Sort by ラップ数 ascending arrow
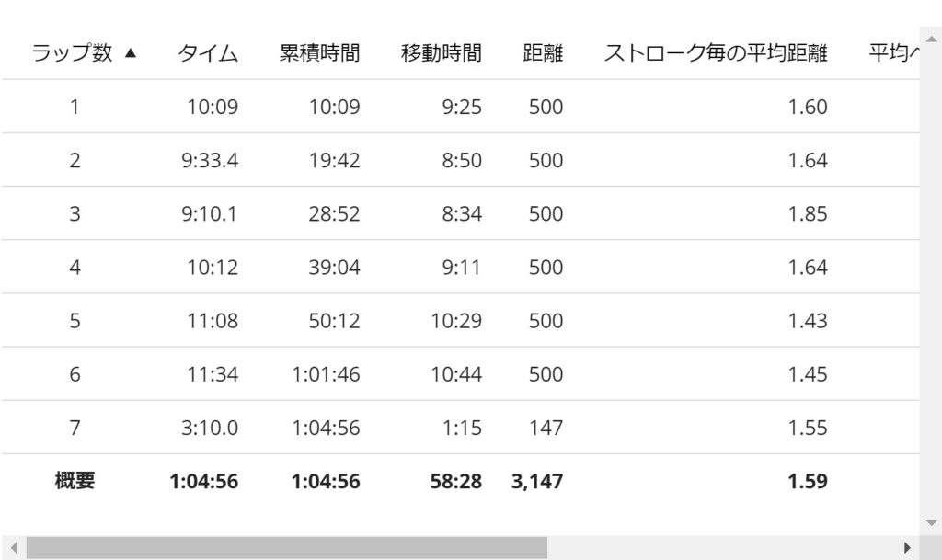Screen dimensions: 942x560 pyautogui.click(x=131, y=52)
